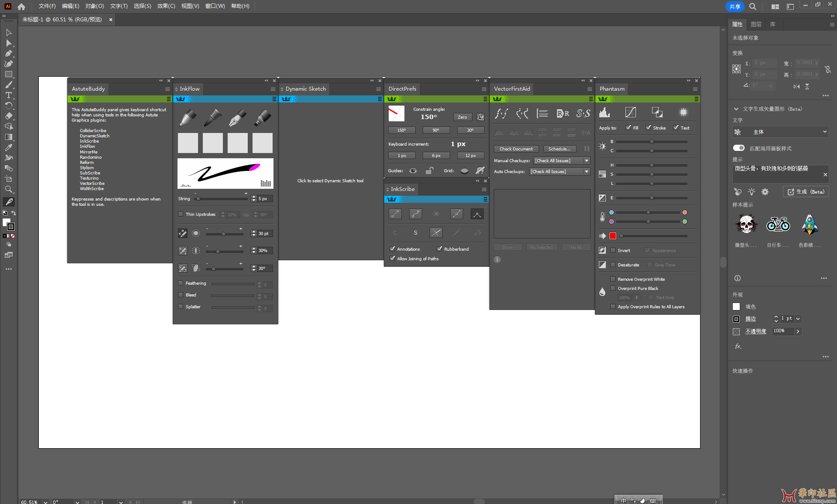Click the info icon in VectorFirstAid panel
Screen dimensions: 837x504
[x=497, y=259]
